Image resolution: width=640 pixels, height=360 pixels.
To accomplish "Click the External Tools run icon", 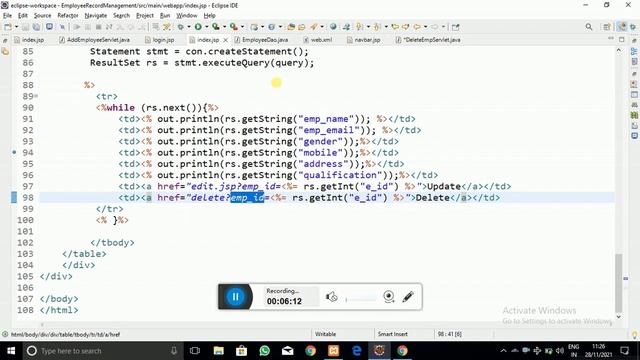I will pos(233,27).
